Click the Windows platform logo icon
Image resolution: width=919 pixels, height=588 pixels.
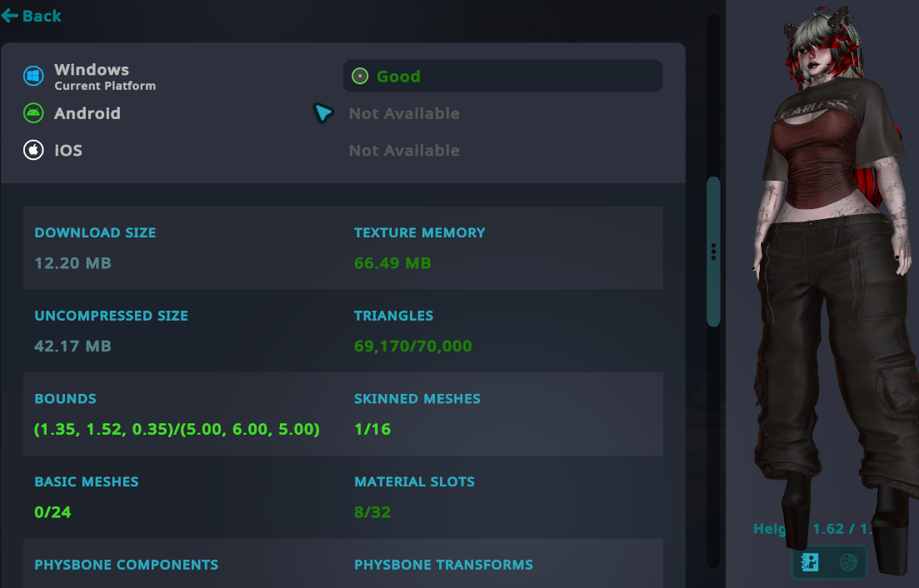(33, 76)
